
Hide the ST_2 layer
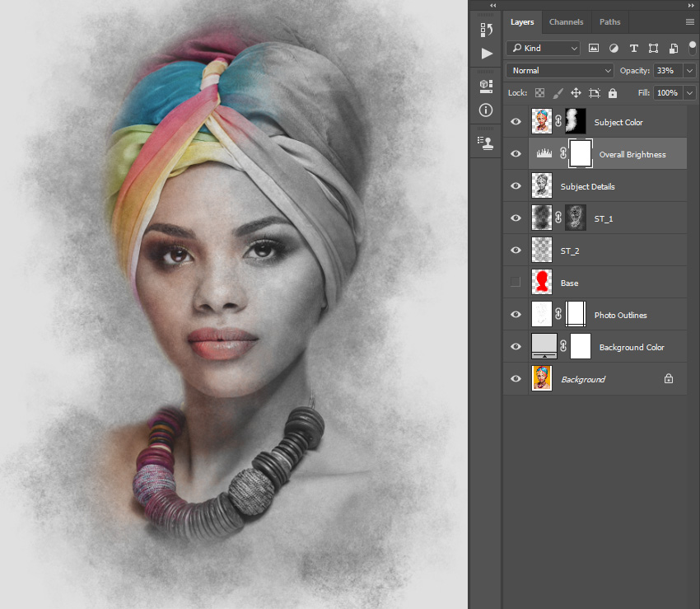[x=516, y=251]
